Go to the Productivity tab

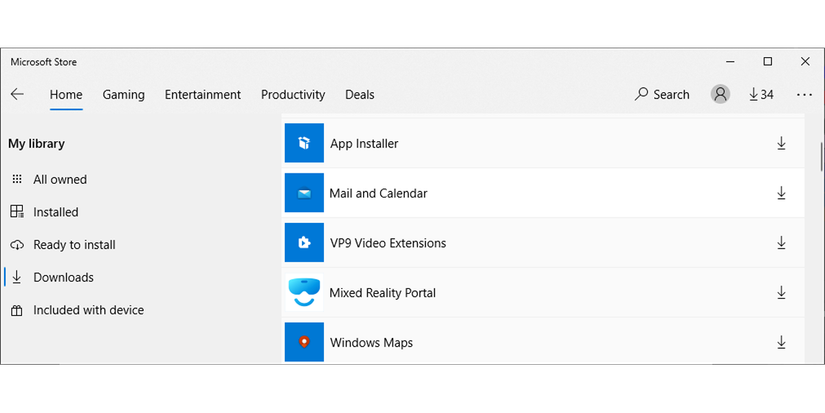(293, 95)
